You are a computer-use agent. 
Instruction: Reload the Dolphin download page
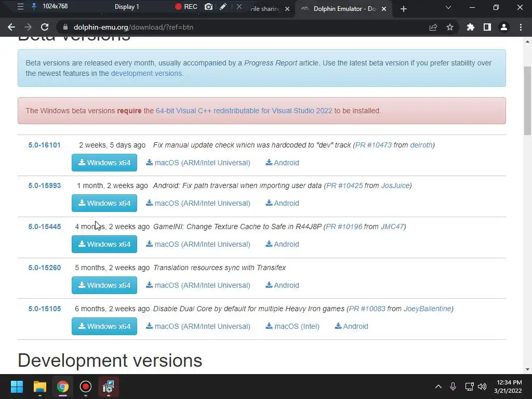[x=45, y=27]
